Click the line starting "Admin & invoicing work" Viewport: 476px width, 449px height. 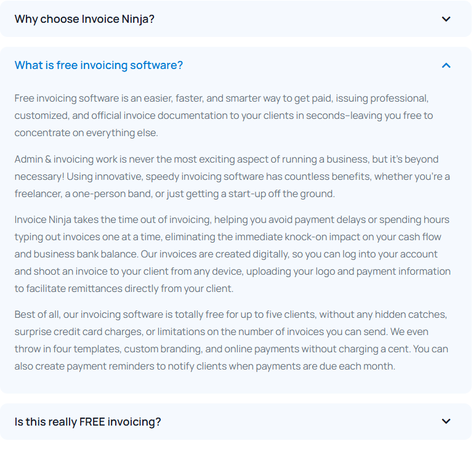pyautogui.click(x=226, y=160)
